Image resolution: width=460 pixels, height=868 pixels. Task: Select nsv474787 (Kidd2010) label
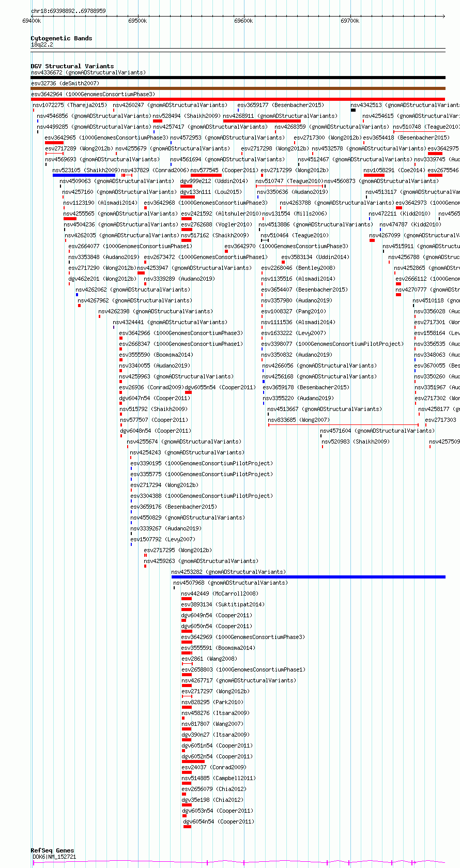(410, 224)
